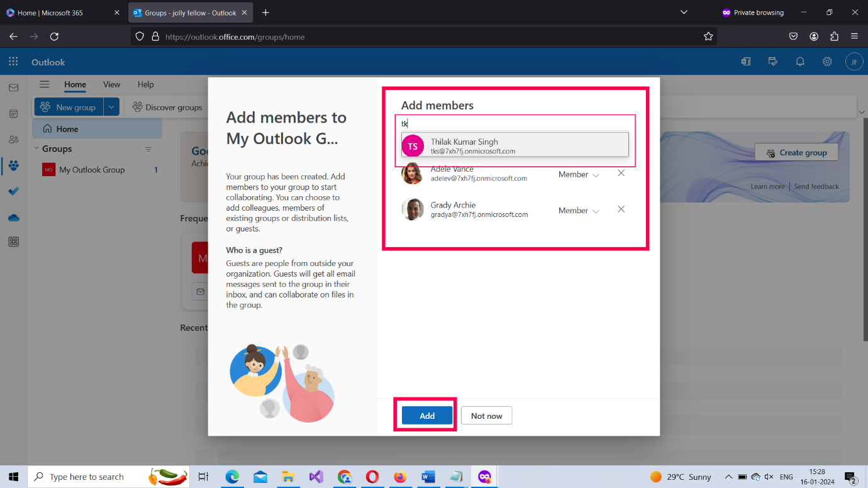Click the browser address bar
Viewport: 868px width, 488px height.
tap(423, 36)
